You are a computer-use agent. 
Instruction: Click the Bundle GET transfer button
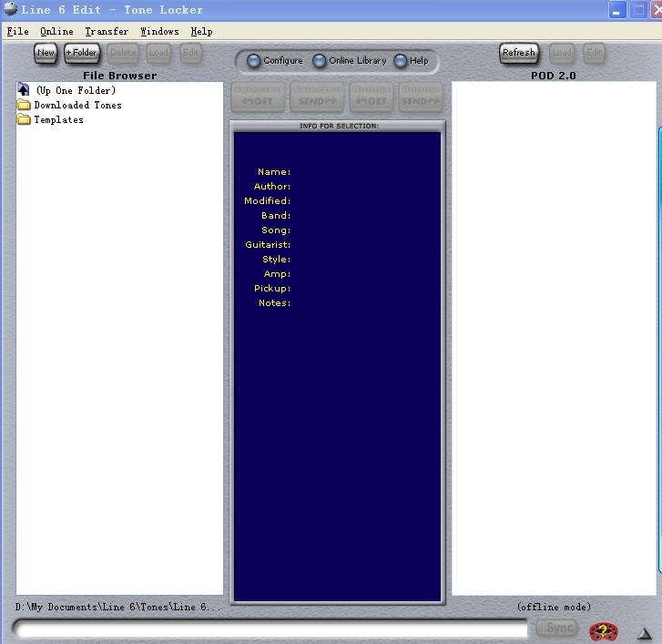372,97
